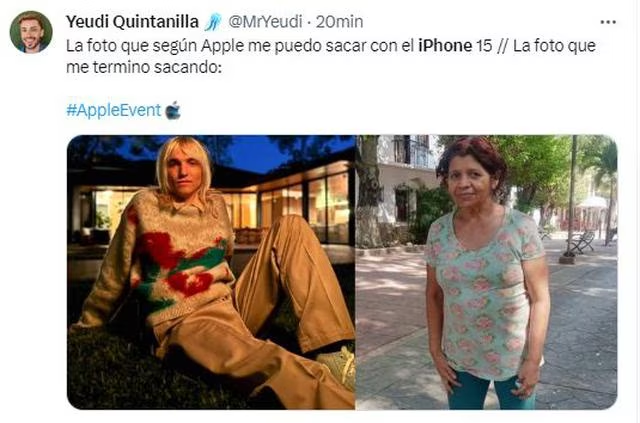This screenshot has height=423, width=640.
Task: Click the lit glass house in the left photo
Action: [x=286, y=204]
